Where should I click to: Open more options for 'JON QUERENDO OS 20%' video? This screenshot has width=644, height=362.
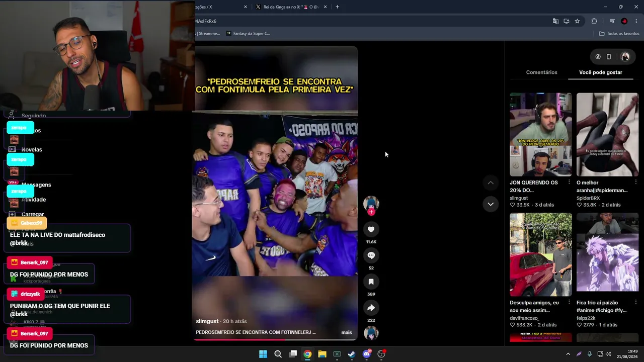pos(569,182)
